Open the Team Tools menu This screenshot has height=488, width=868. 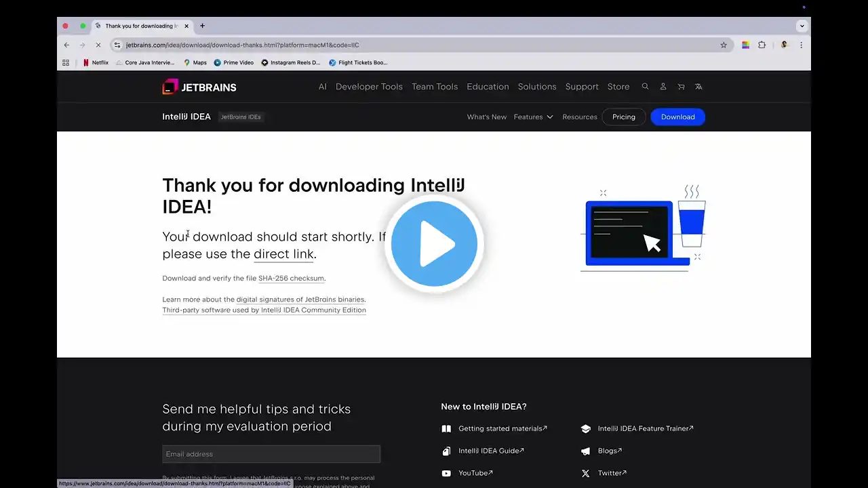(x=435, y=87)
